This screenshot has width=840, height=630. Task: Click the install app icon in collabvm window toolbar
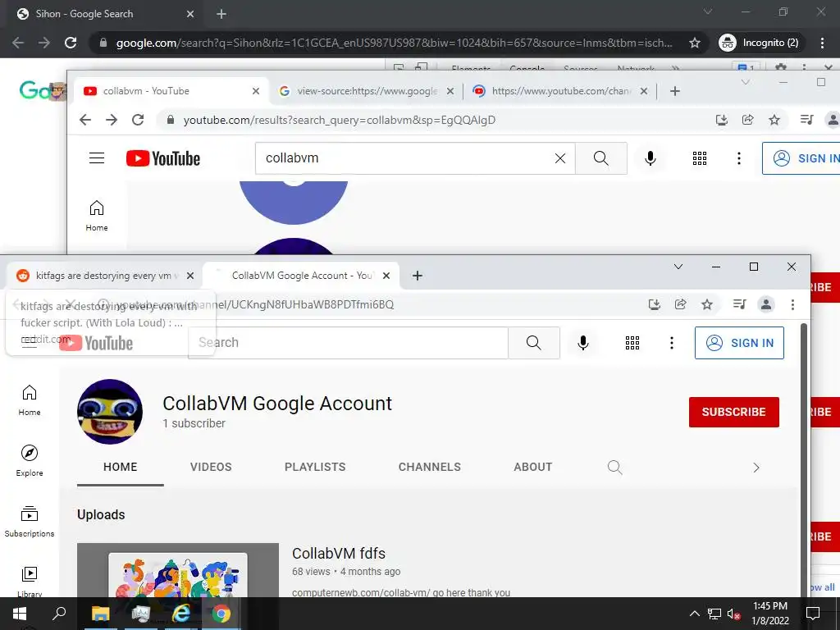[x=722, y=120]
